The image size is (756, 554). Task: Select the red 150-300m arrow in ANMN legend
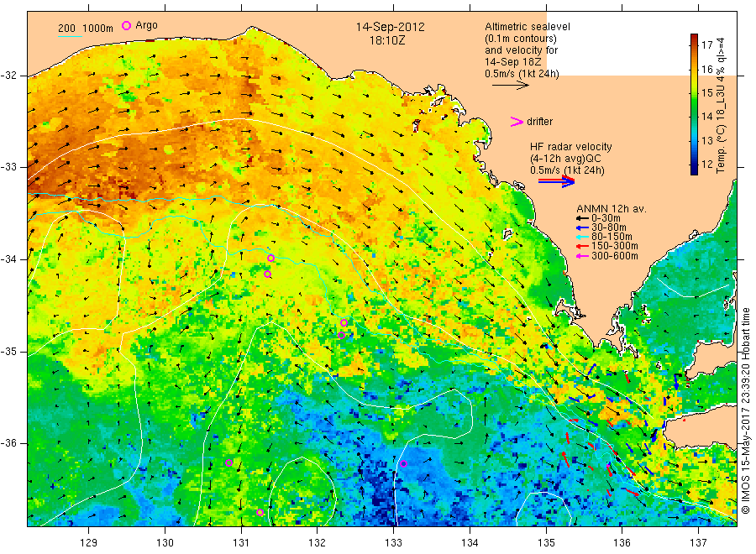[x=583, y=247]
